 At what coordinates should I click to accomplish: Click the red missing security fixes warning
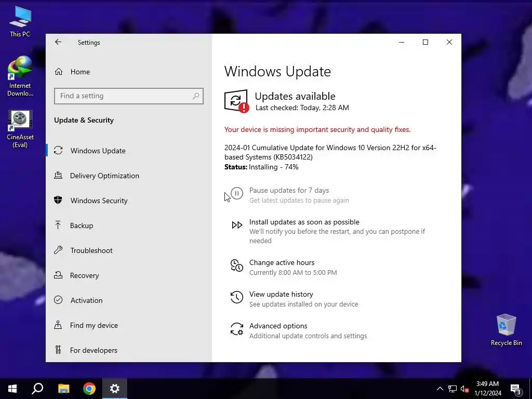tap(317, 129)
